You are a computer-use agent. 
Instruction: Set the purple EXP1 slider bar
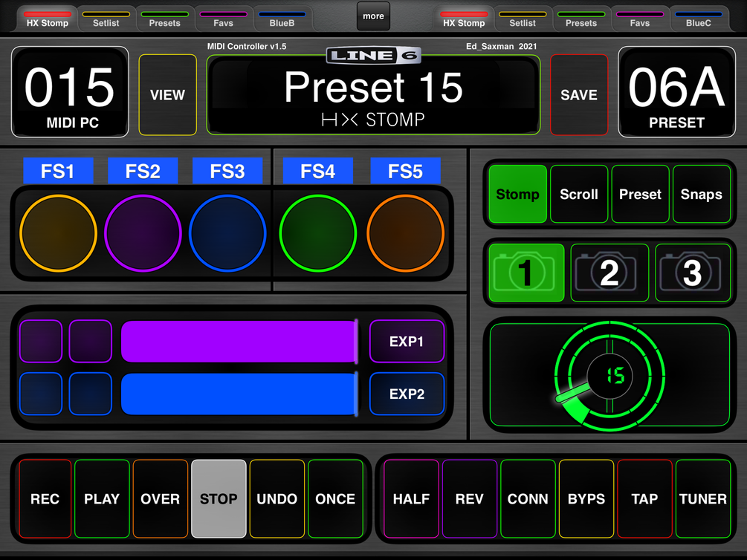click(239, 342)
